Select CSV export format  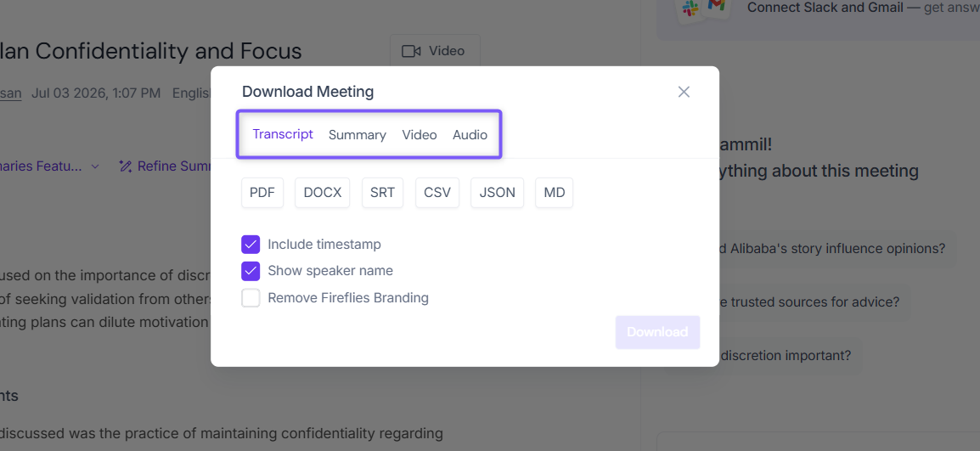coord(437,193)
